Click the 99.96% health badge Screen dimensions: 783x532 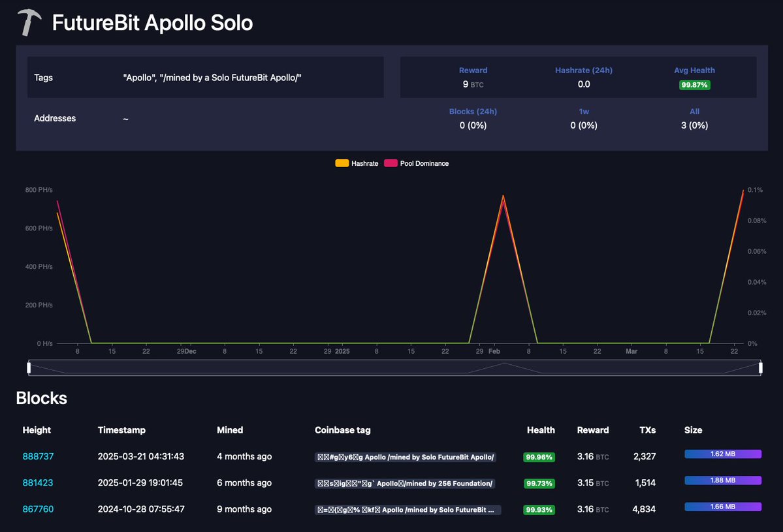coord(539,457)
